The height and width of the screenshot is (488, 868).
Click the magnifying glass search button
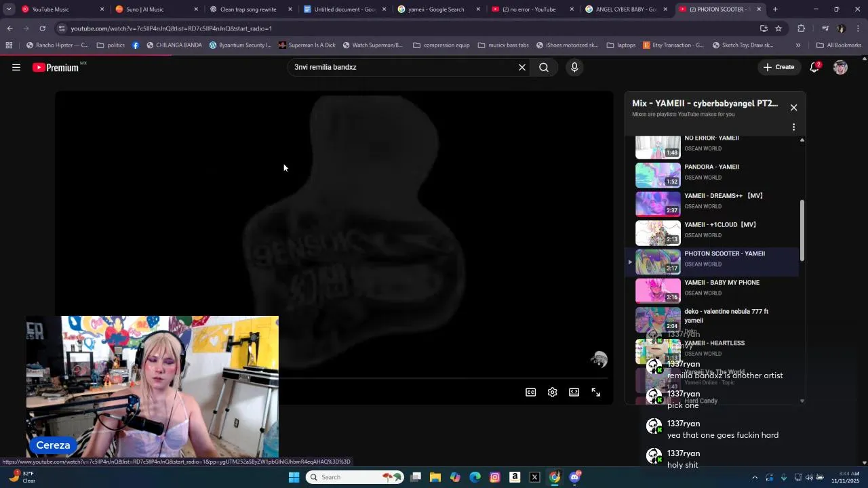[x=544, y=67]
